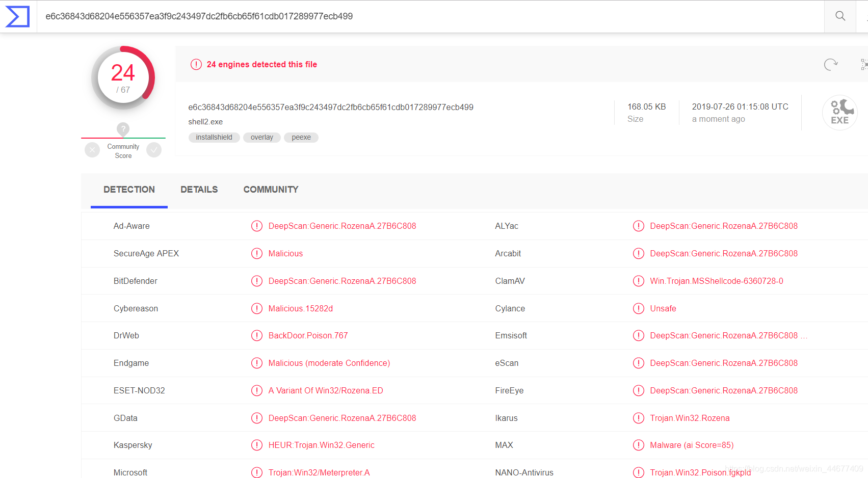Click the hash search input field
This screenshot has width=868, height=478.
tap(431, 16)
